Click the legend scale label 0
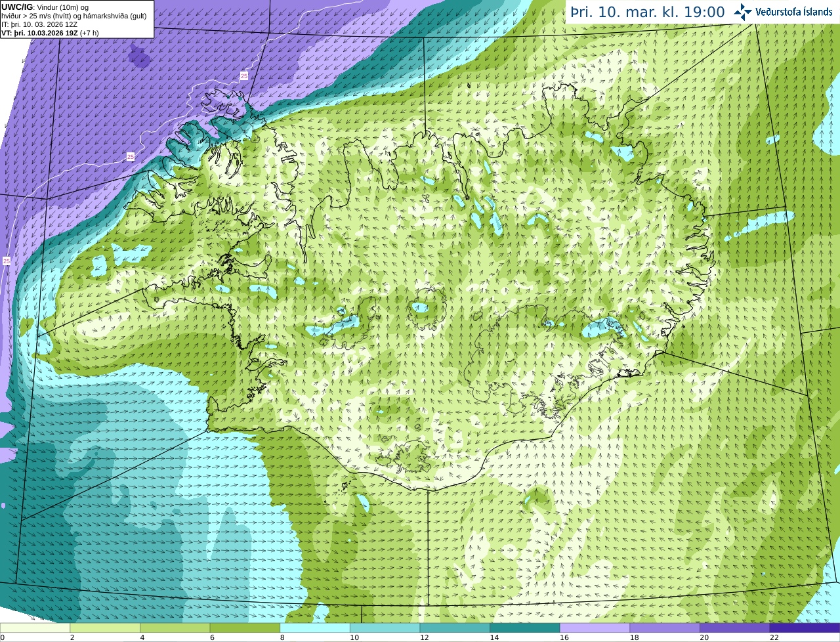840x642 pixels. click(x=3, y=637)
